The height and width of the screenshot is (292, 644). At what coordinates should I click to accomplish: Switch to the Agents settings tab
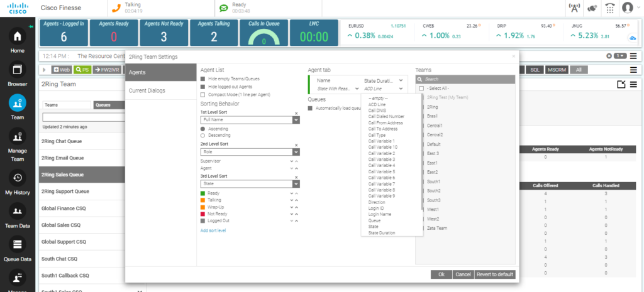point(161,73)
